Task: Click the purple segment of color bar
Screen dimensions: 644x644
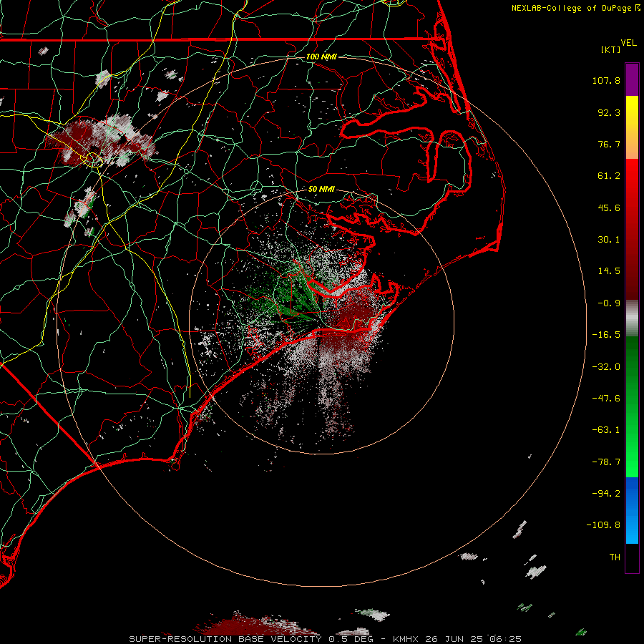Action: pos(632,79)
